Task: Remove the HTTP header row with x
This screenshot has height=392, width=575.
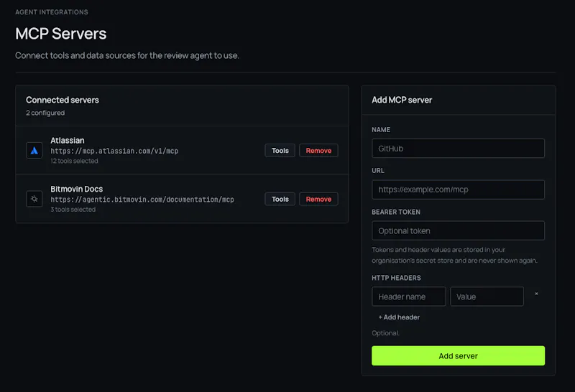Action: (536, 294)
